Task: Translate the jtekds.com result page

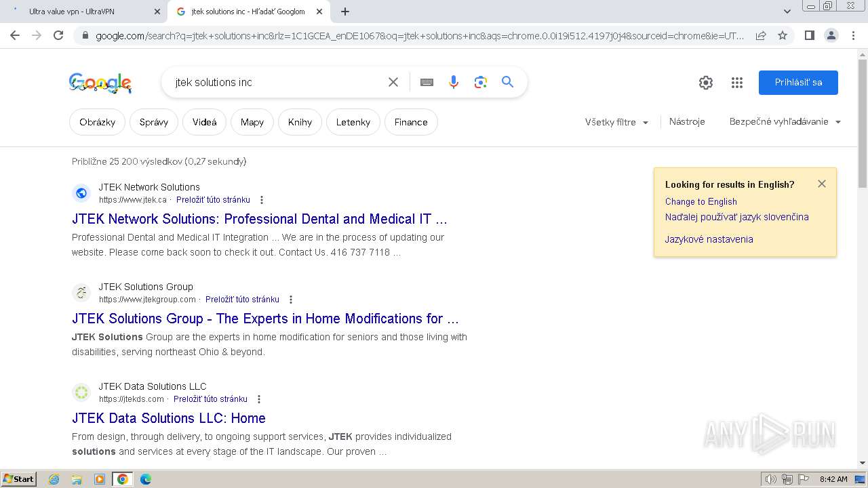Action: tap(210, 399)
